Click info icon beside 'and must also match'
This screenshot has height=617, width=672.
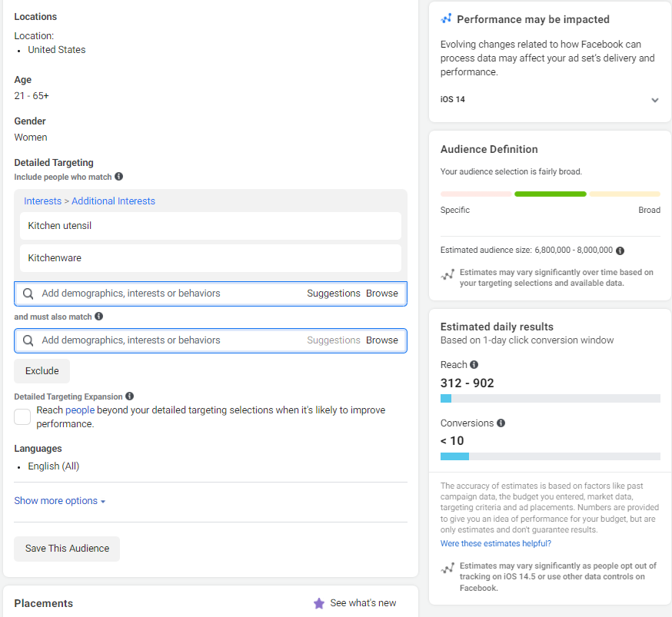coord(98,317)
